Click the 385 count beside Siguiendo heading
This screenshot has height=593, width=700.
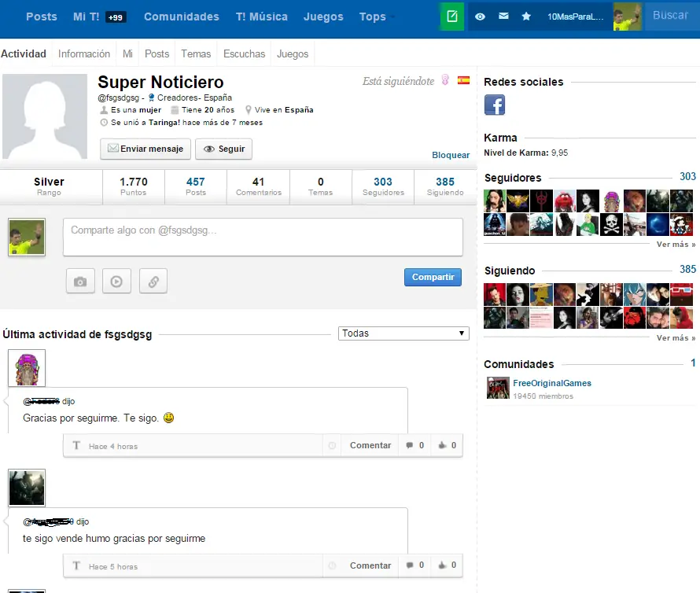(x=687, y=269)
